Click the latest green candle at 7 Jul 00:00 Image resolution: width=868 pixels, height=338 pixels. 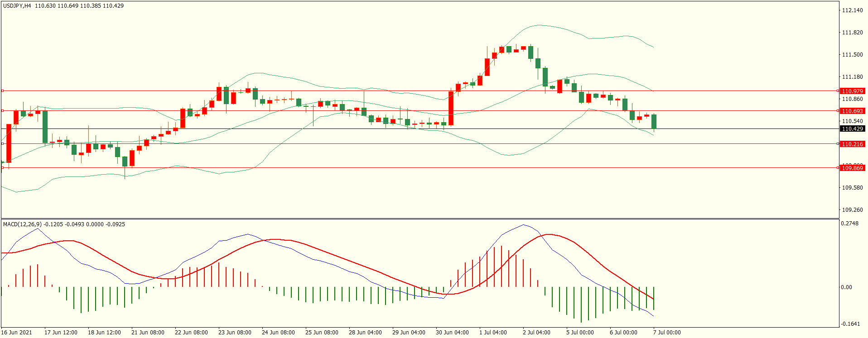[x=654, y=121]
